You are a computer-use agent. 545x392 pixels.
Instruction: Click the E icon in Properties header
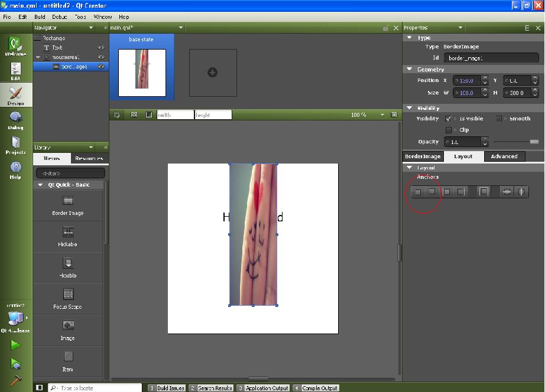(527, 28)
